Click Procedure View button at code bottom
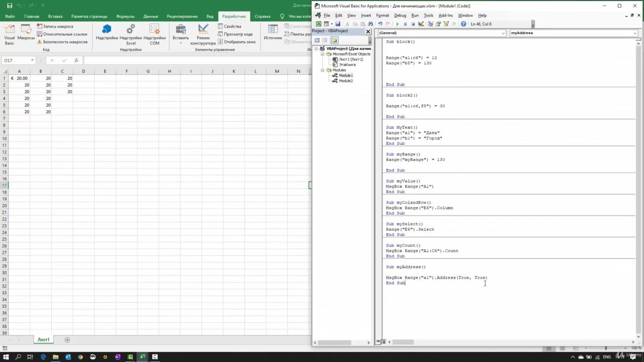Image resolution: width=644 pixels, height=362 pixels. (377, 342)
